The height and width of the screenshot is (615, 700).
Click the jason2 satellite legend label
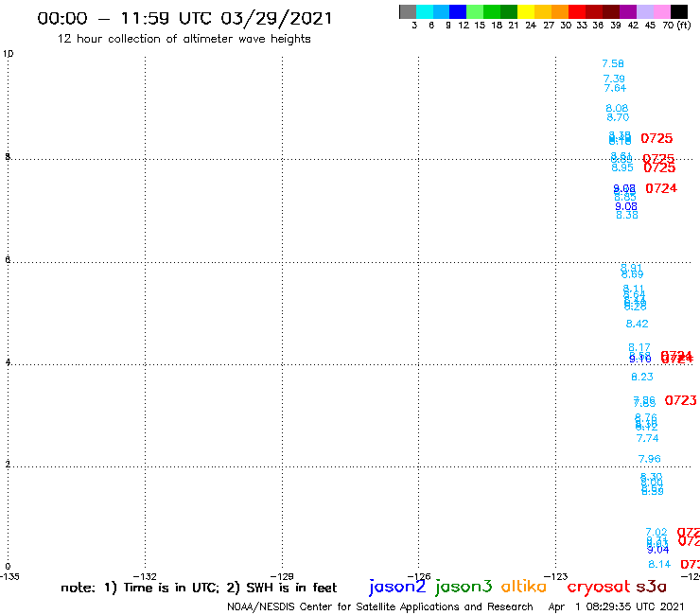point(397,587)
